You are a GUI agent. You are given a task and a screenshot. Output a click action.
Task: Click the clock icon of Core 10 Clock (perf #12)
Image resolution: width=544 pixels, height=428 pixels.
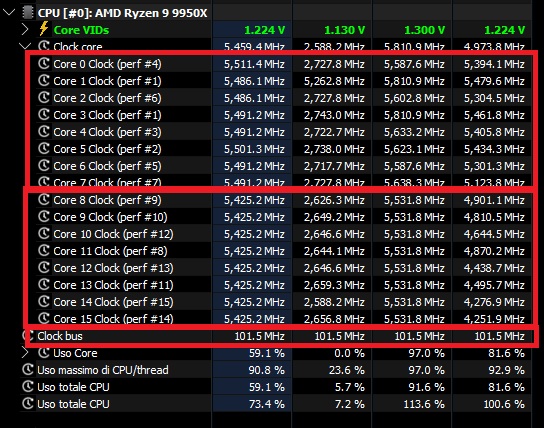point(44,234)
